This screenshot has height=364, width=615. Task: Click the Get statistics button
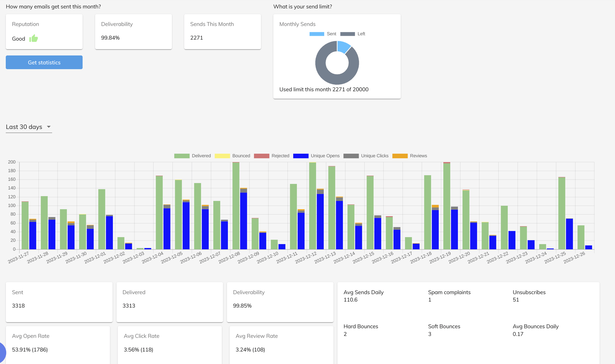[x=44, y=62]
